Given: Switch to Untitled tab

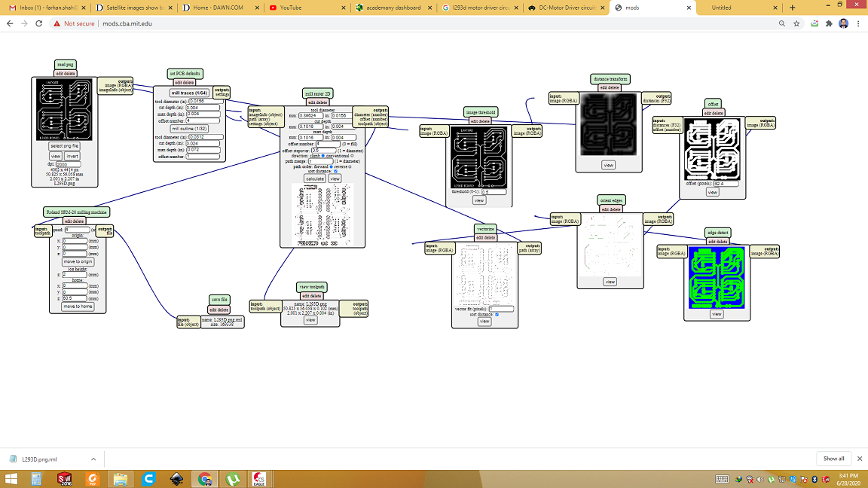Looking at the screenshot, I should 739,8.
